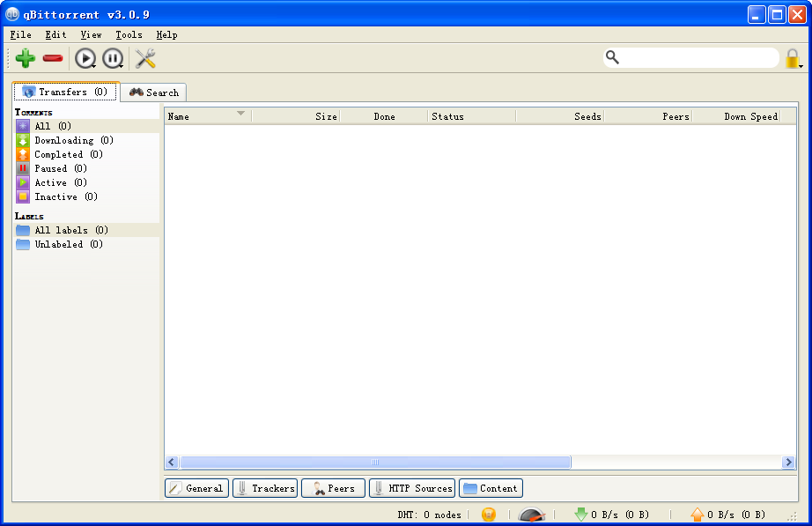
Task: Switch to the Search tab
Action: click(x=154, y=93)
